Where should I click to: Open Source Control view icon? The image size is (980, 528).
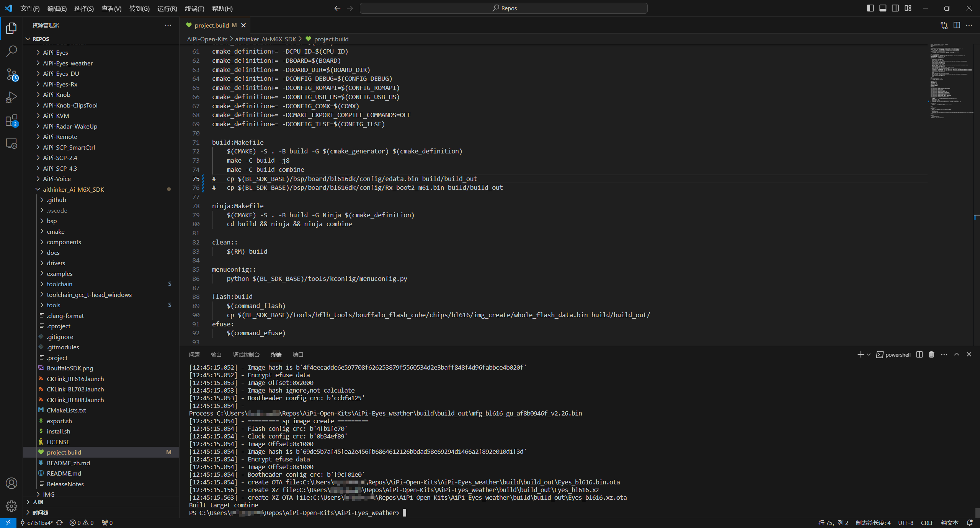11,74
